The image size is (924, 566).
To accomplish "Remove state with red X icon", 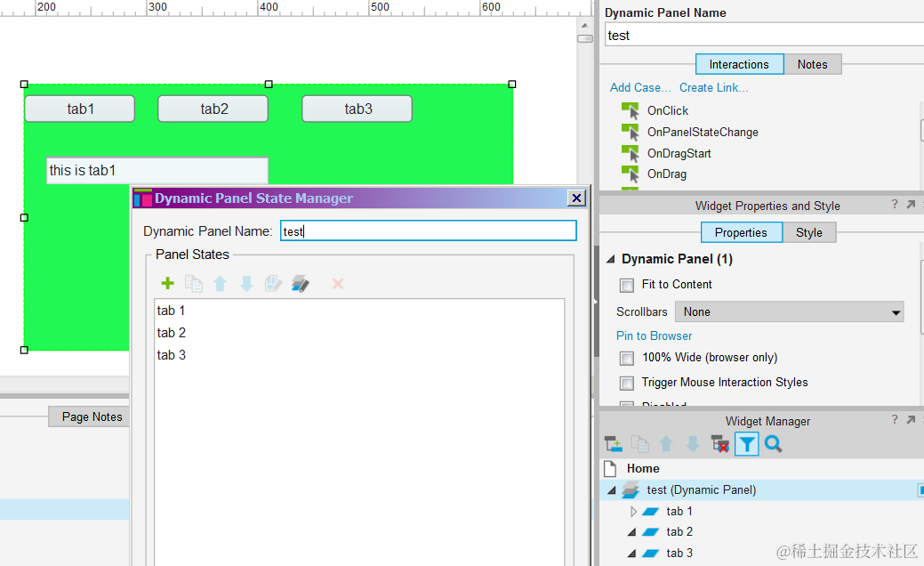I will tap(338, 284).
